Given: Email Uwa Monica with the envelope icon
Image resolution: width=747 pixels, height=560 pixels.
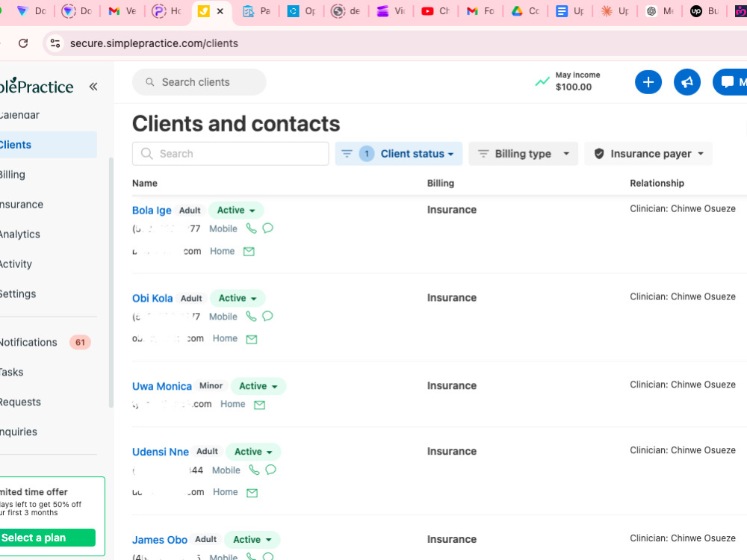Looking at the screenshot, I should (259, 405).
